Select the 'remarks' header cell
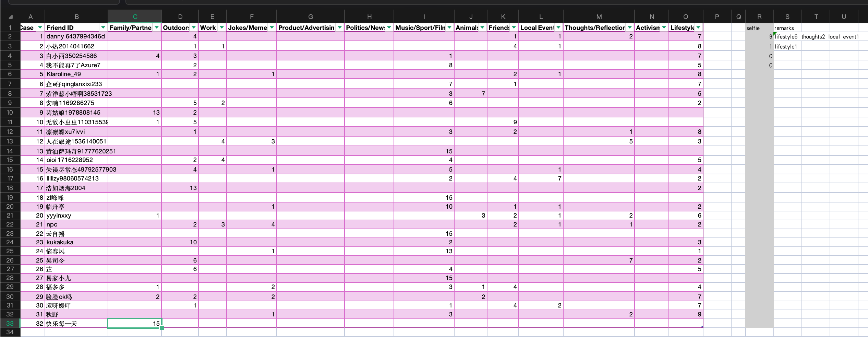 (787, 28)
